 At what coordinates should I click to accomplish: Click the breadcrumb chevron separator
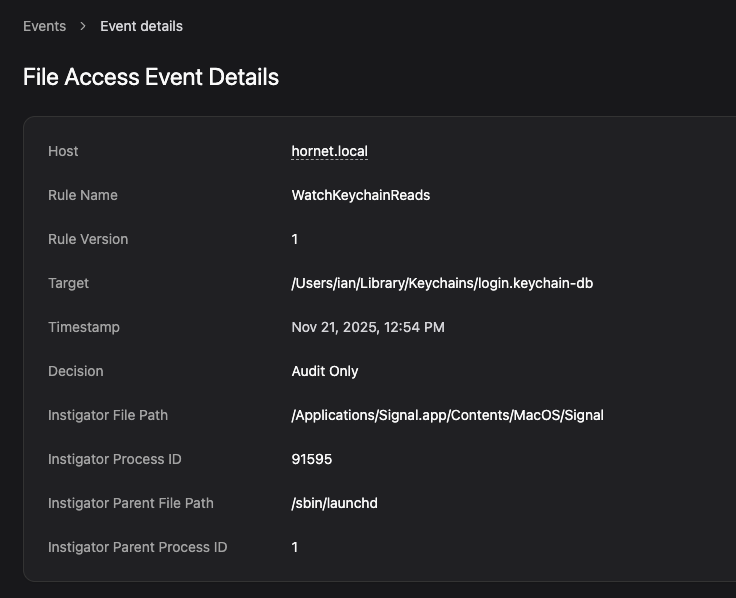[x=83, y=26]
